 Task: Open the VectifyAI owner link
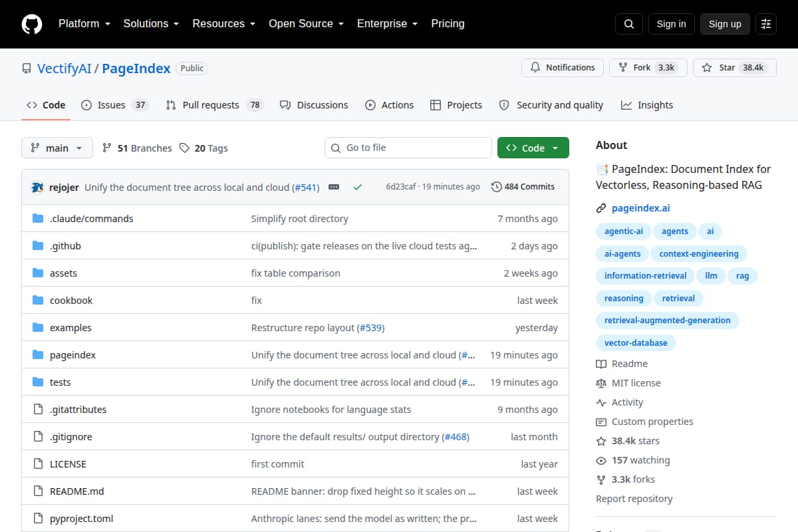coord(65,68)
